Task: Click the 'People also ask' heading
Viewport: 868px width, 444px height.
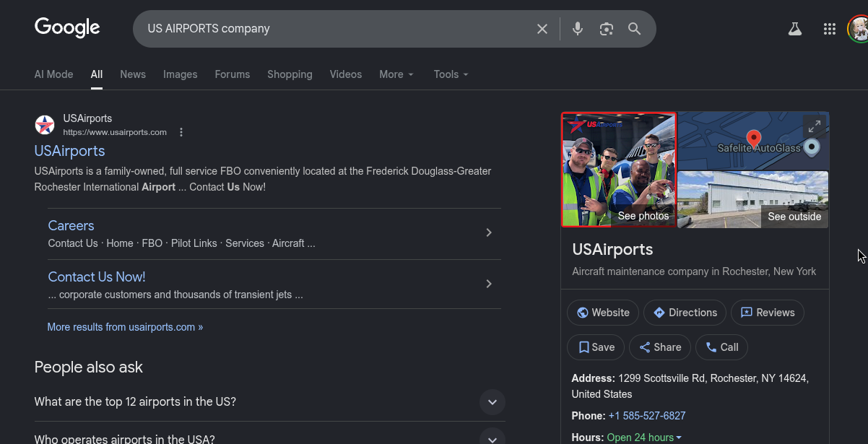Action: click(x=89, y=367)
